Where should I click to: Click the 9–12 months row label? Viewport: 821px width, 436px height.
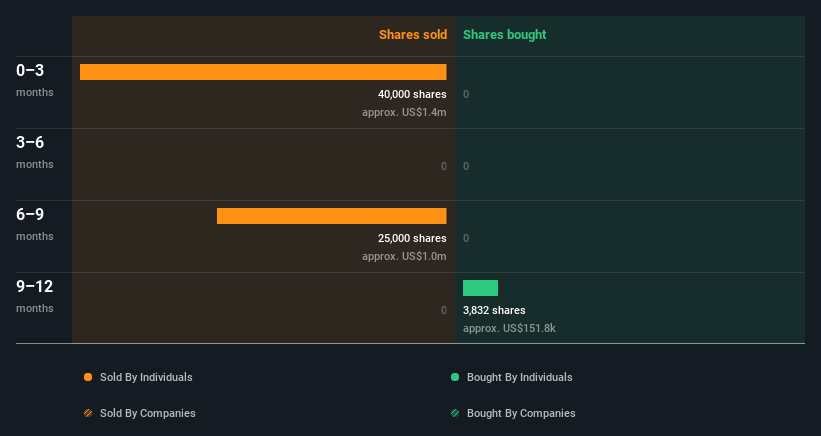[35, 296]
